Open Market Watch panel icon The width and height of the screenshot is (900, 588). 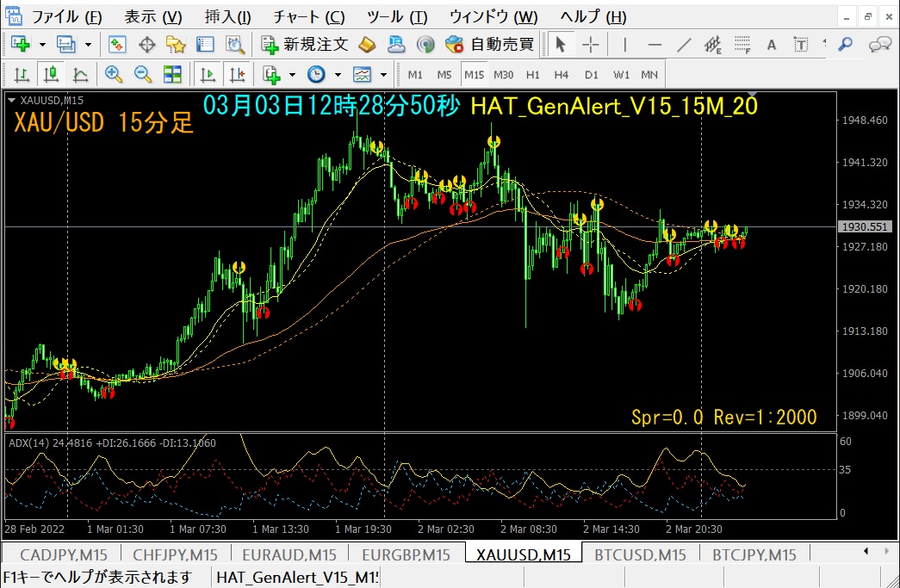[117, 44]
